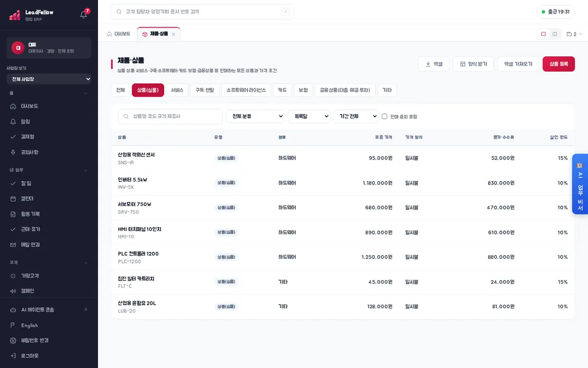Switch to the single-pane view icon

pos(543,34)
